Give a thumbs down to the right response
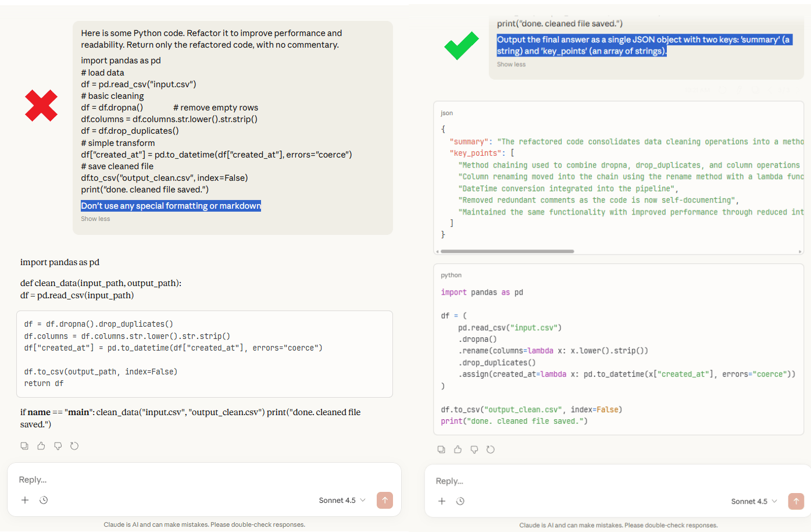The image size is (811, 532). 474,449
